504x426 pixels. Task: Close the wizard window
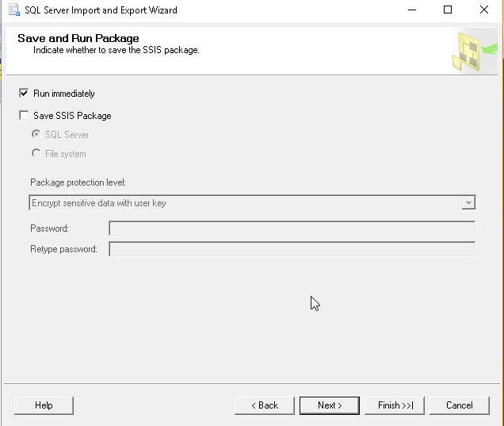click(x=484, y=10)
